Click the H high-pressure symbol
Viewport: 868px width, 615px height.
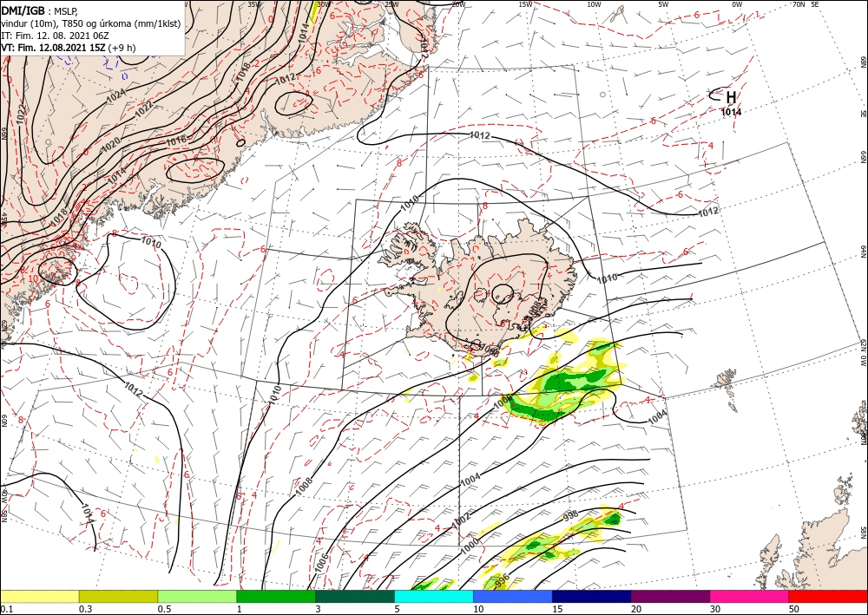point(731,97)
